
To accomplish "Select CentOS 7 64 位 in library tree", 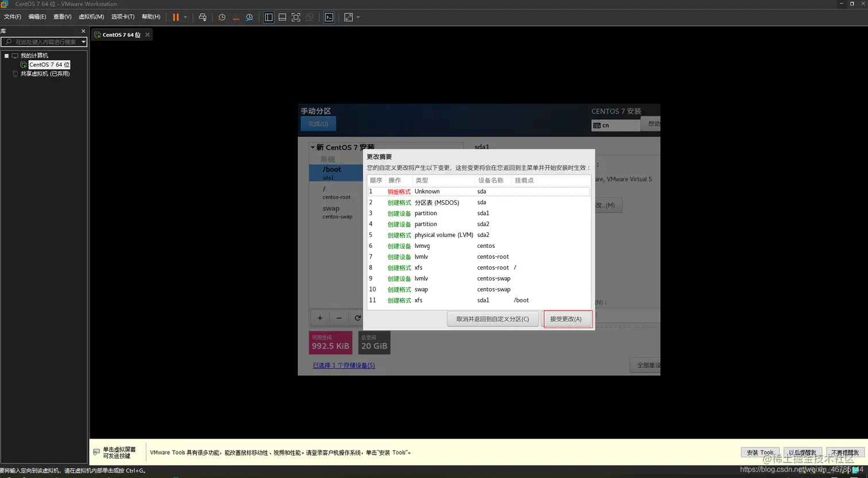I will click(49, 65).
